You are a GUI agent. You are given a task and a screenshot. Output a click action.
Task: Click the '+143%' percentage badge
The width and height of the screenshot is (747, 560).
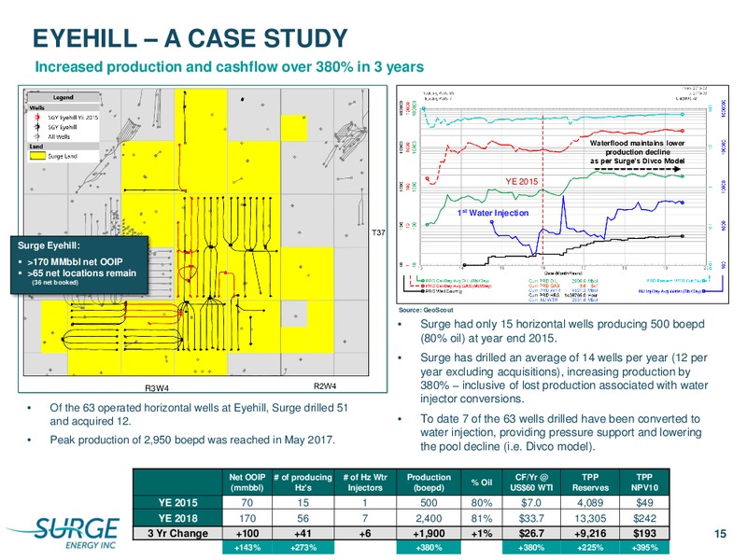click(247, 548)
